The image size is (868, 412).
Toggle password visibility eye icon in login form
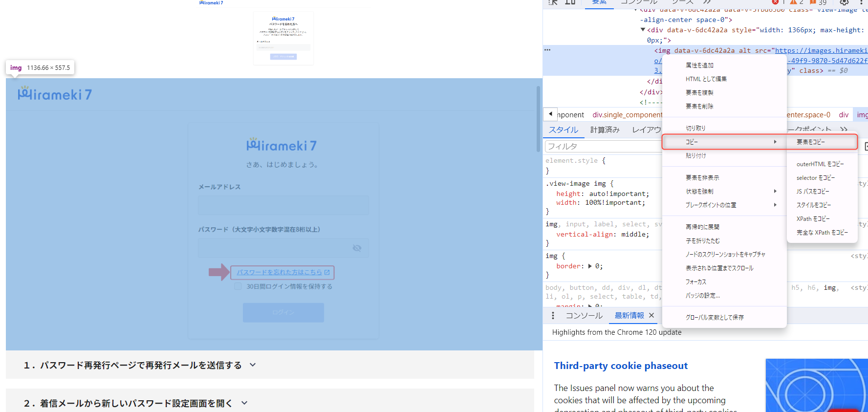point(357,248)
